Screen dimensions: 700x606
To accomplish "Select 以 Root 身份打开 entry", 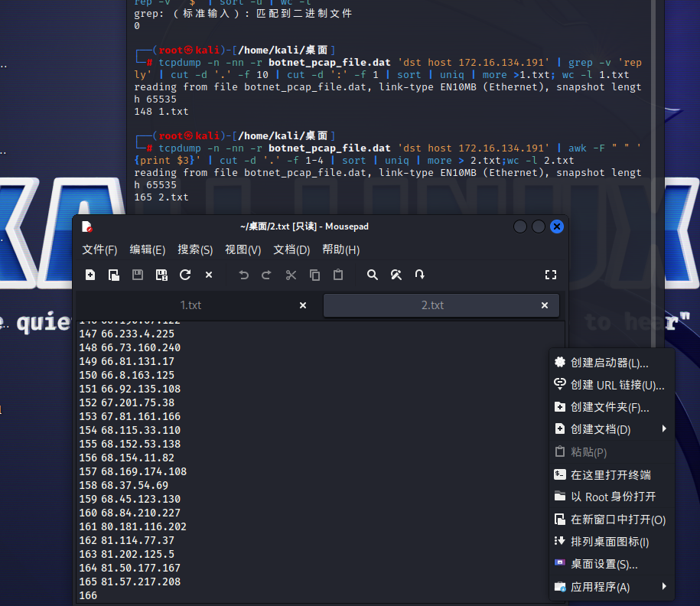I will pyautogui.click(x=611, y=497).
